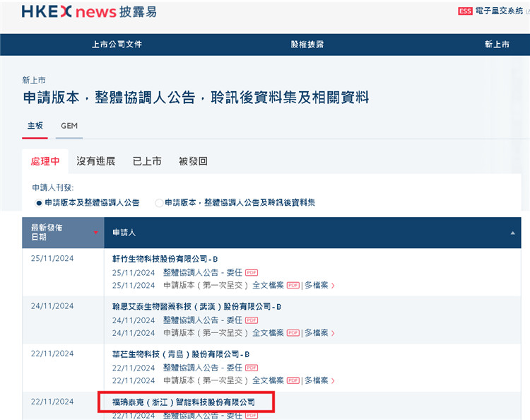Open PDF icon for 軒竹生物科技 整體協調人公告
The width and height of the screenshot is (530, 420).
252,272
